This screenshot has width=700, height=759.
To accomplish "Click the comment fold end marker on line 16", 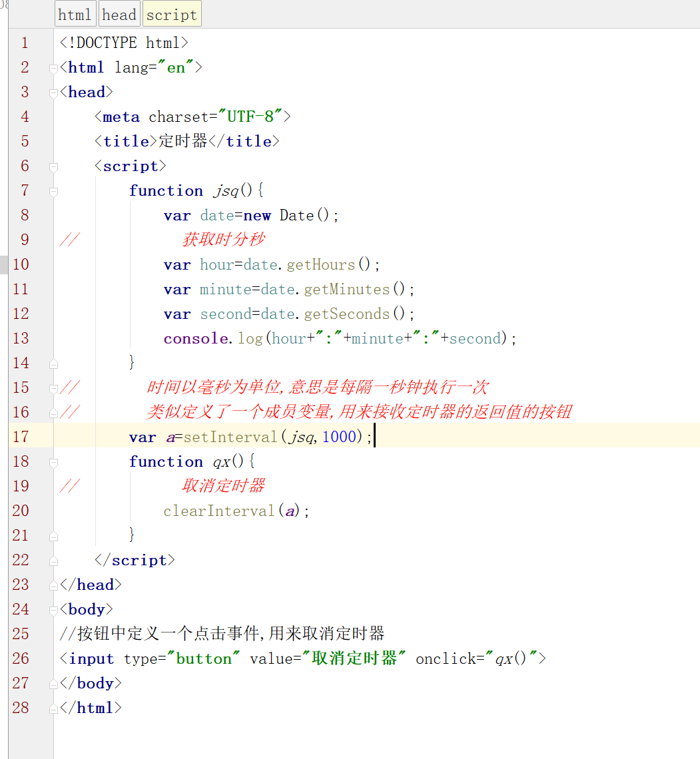I will pos(54,413).
